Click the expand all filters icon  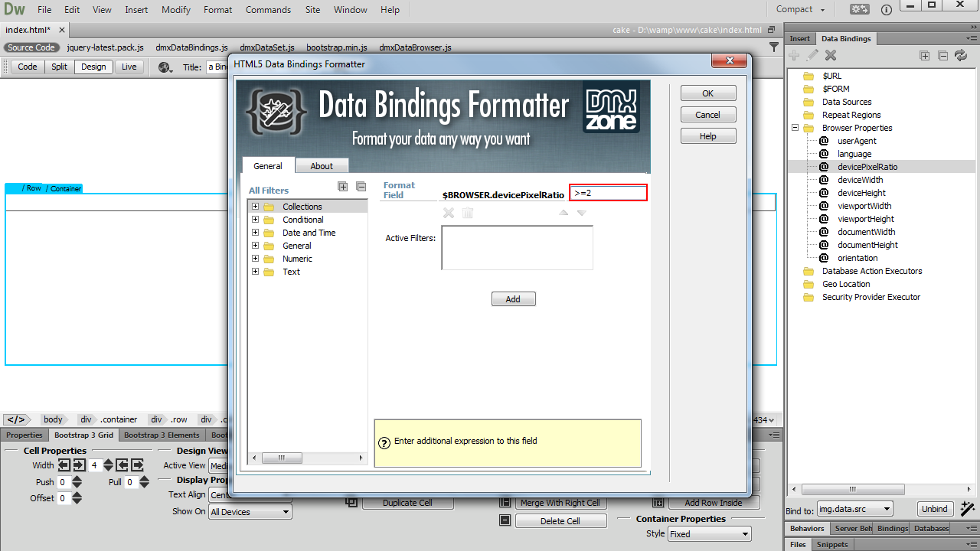pyautogui.click(x=343, y=186)
